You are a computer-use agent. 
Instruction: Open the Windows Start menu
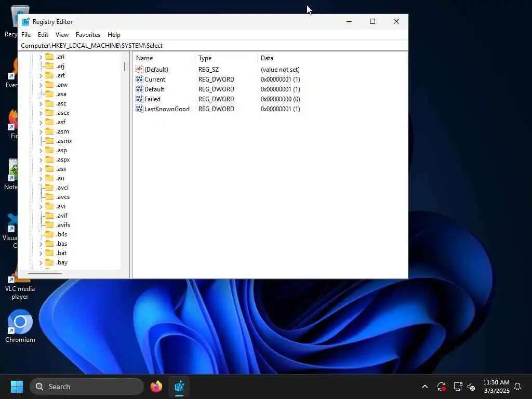tap(17, 387)
